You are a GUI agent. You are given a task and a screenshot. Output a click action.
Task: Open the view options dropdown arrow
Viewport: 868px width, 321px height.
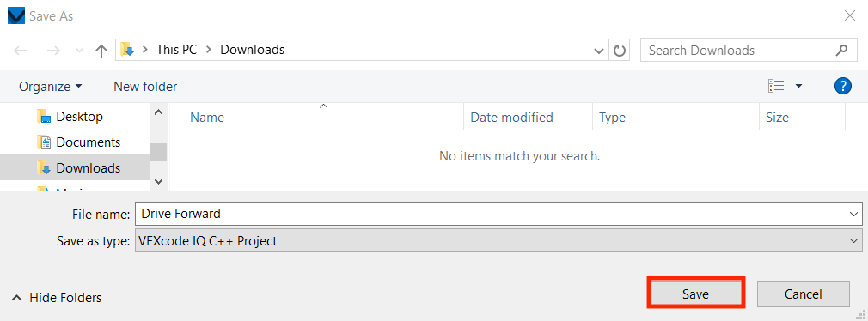coord(798,86)
